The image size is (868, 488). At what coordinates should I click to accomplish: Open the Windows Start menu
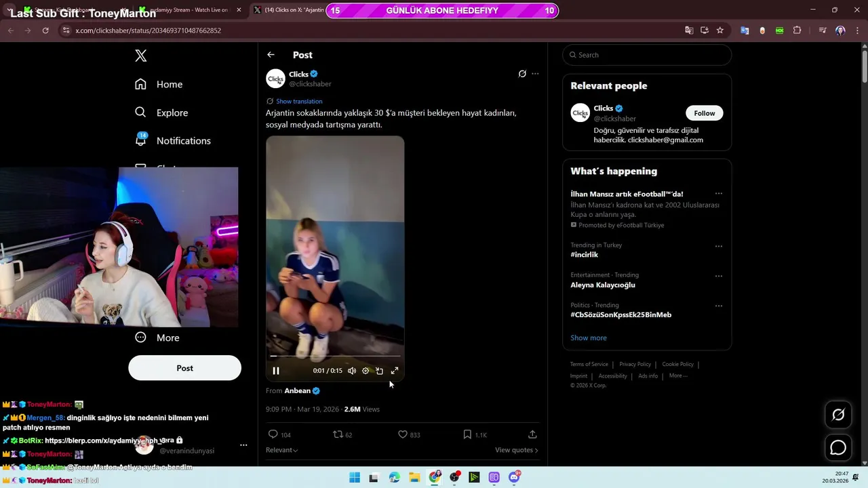tap(354, 477)
